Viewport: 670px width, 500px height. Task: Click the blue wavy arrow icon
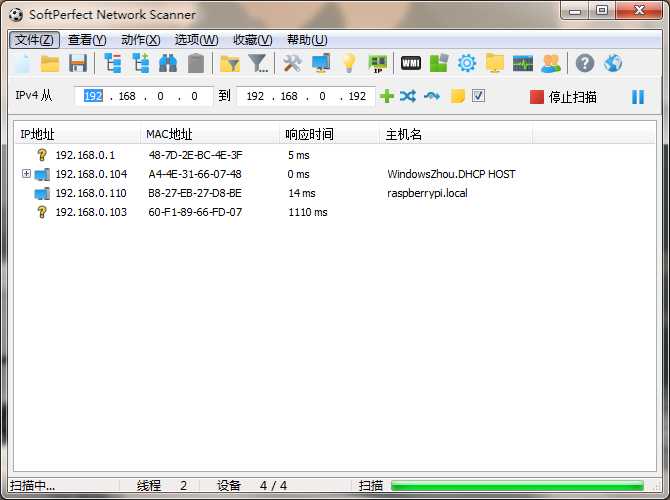coord(432,96)
